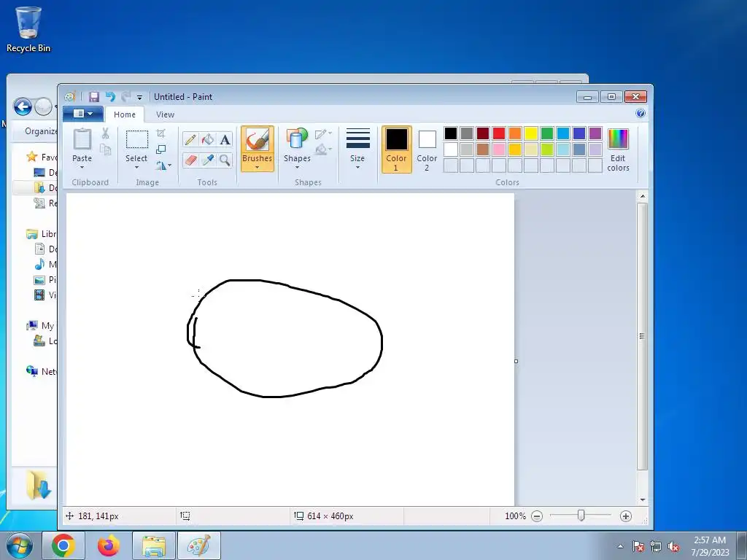Expand the Paste dropdown arrow
Screen dimensions: 747x560
pos(82,167)
